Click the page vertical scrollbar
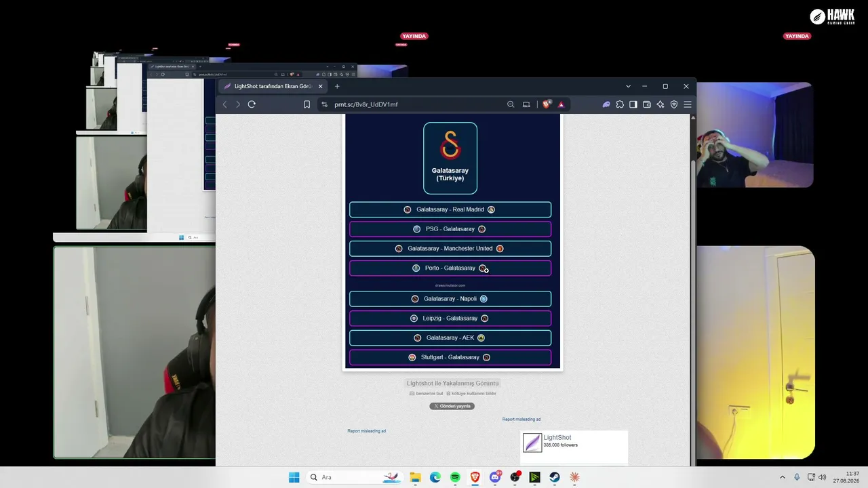The height and width of the screenshot is (488, 868). point(692,290)
